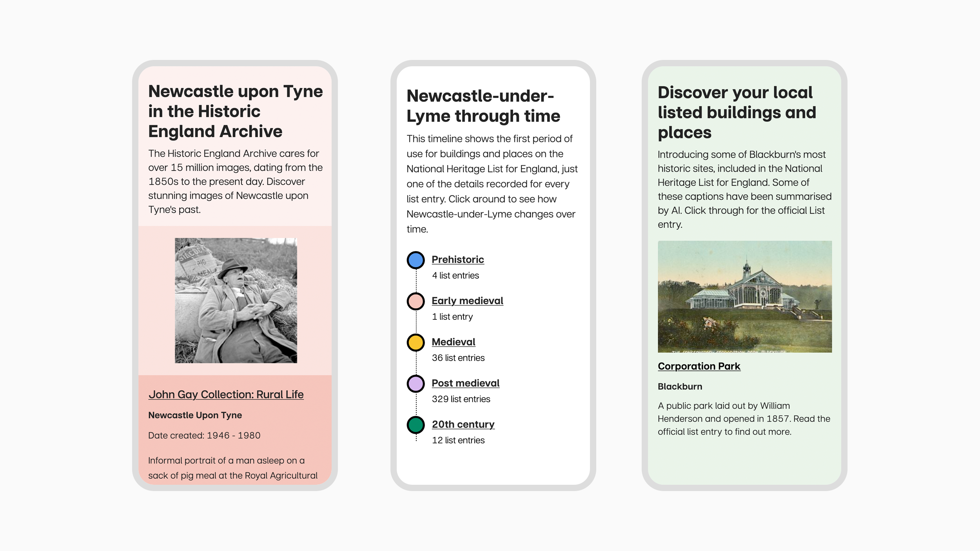The image size is (980, 551).
Task: Select the yellow Medieval timeline dot
Action: 416,342
